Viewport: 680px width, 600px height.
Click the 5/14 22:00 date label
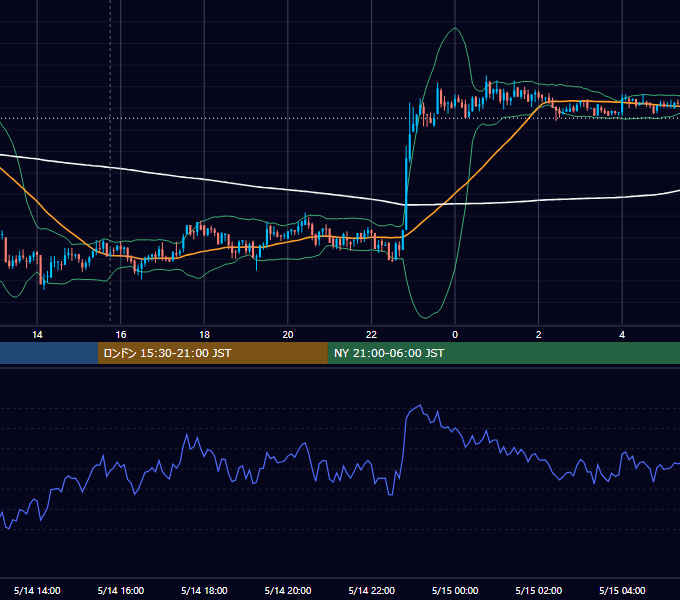click(372, 590)
